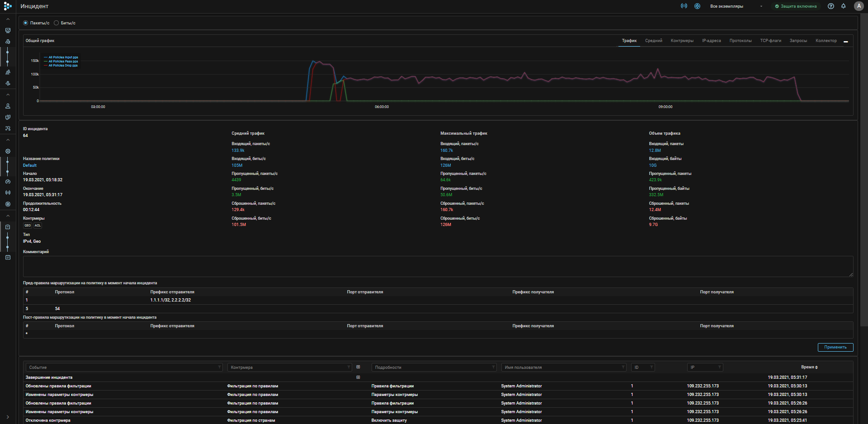868x424 pixels.
Task: Click the user profile icon in sidebar
Action: pos(8,106)
